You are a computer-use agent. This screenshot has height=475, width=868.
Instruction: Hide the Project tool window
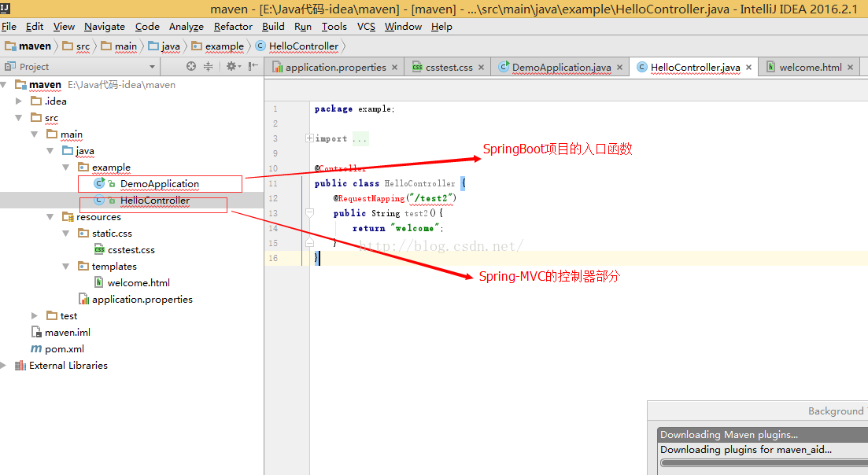tap(253, 66)
